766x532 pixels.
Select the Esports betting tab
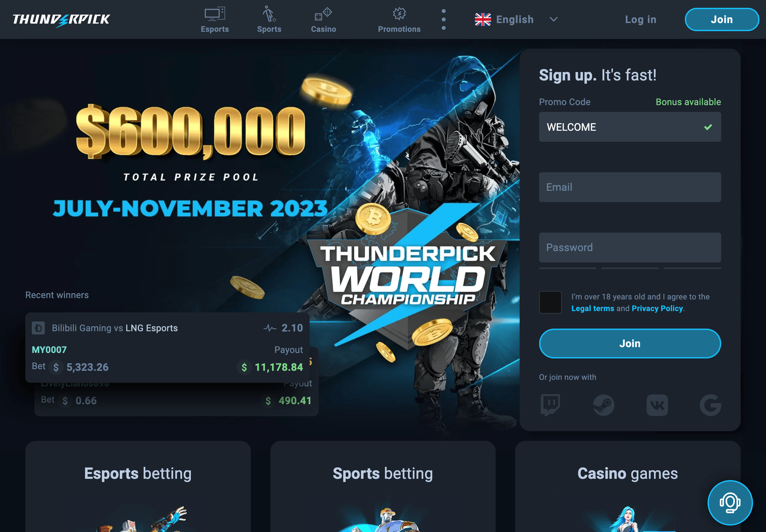138,473
